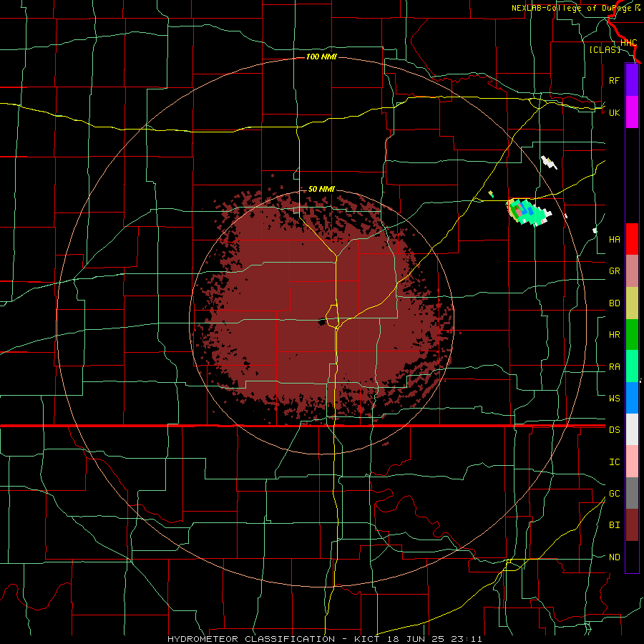
Task: Click the 'WS' legend label
Action: (614, 399)
